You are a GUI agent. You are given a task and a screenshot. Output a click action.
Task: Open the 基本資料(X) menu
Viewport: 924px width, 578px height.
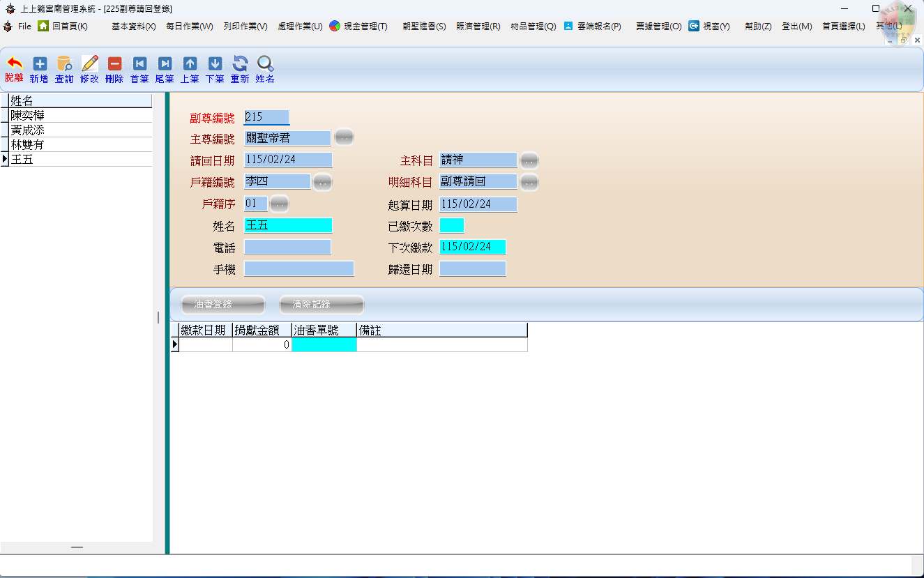[133, 26]
